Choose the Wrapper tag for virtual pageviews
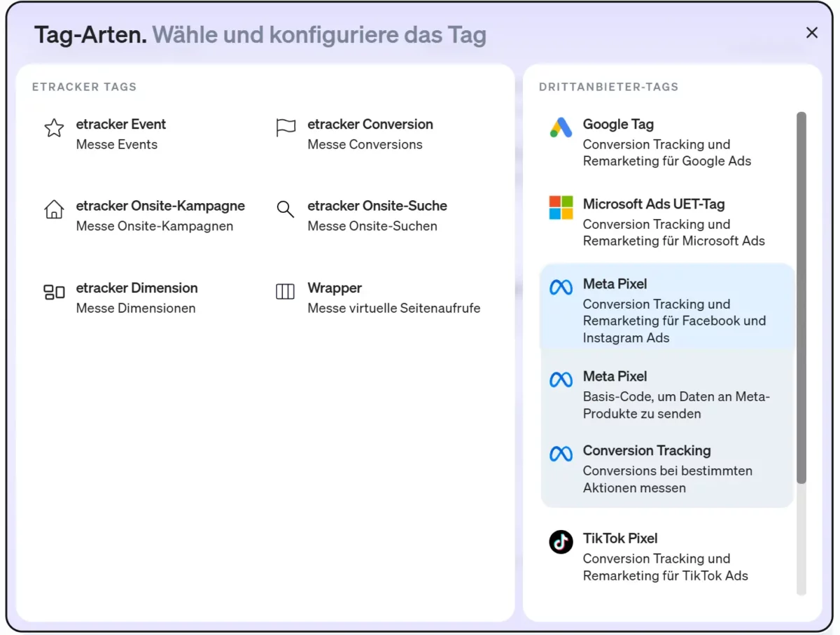This screenshot has height=635, width=840. coord(335,288)
